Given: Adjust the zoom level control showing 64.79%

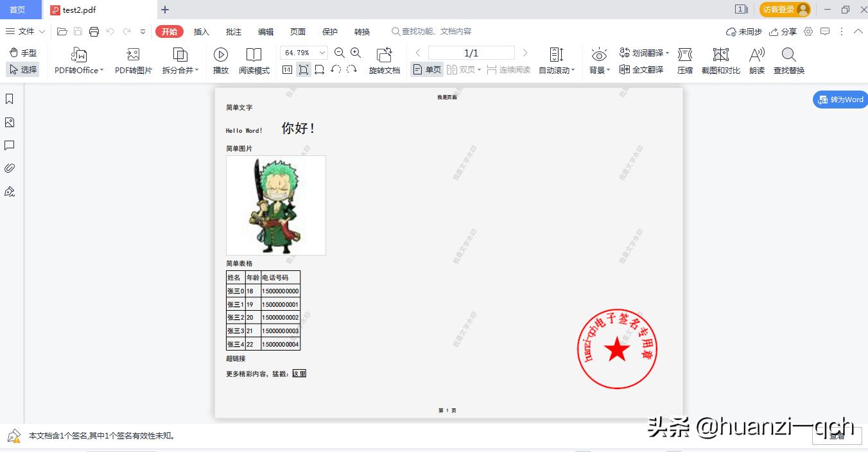Looking at the screenshot, I should coord(302,52).
